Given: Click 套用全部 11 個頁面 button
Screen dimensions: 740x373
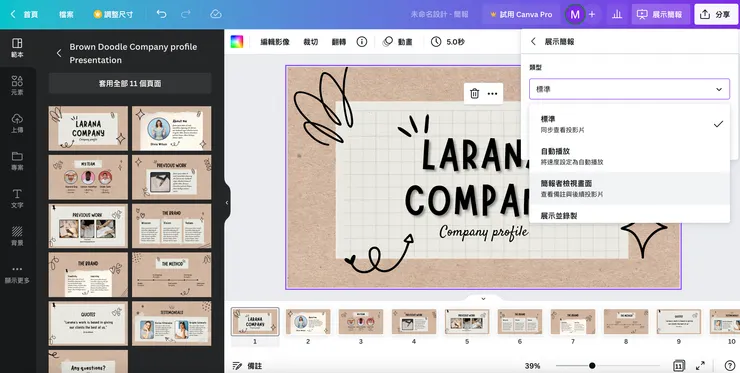Looking at the screenshot, I should coord(130,83).
